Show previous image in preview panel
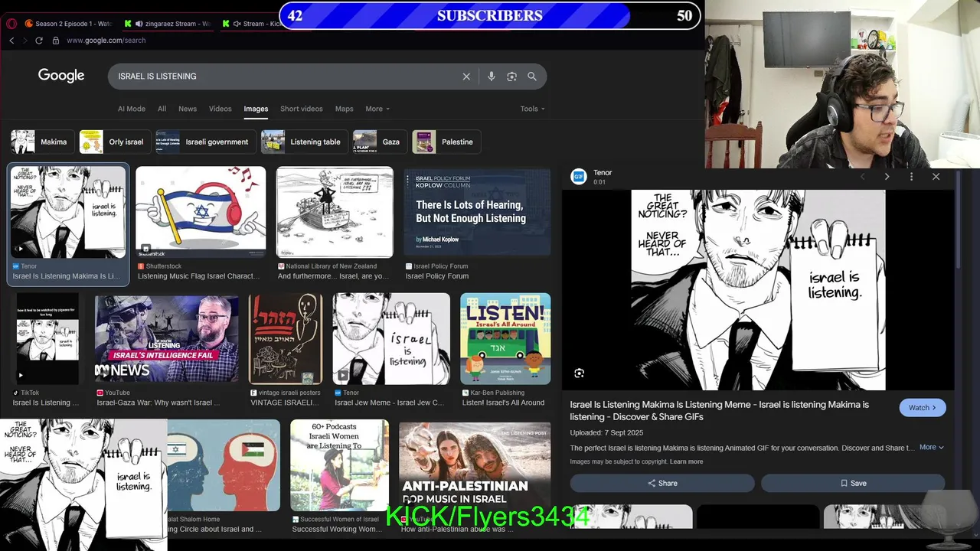 (x=863, y=177)
